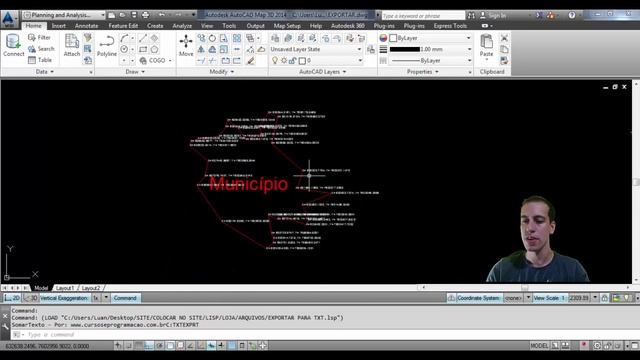This screenshot has height=360, width=640.
Task: Open Planning and Analysis workspace dropdown
Action: 64,15
